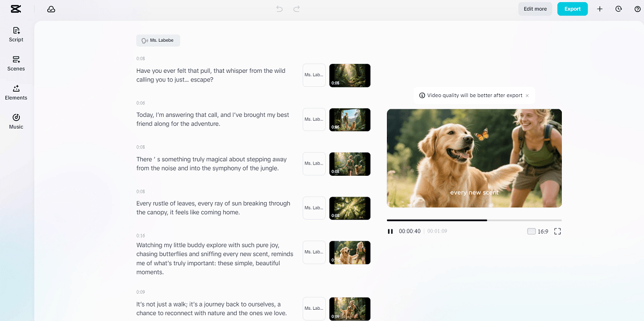Open the help question mark icon
The width and height of the screenshot is (644, 321).
pyautogui.click(x=637, y=9)
